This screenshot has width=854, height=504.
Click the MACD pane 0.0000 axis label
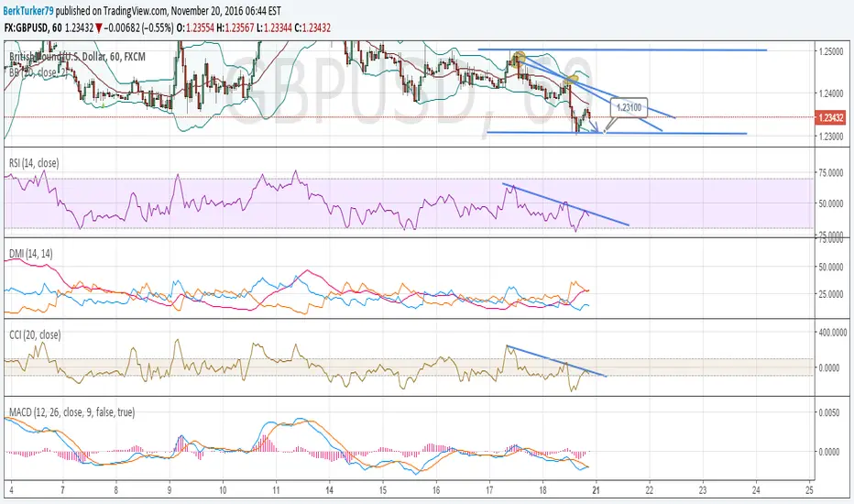point(829,452)
